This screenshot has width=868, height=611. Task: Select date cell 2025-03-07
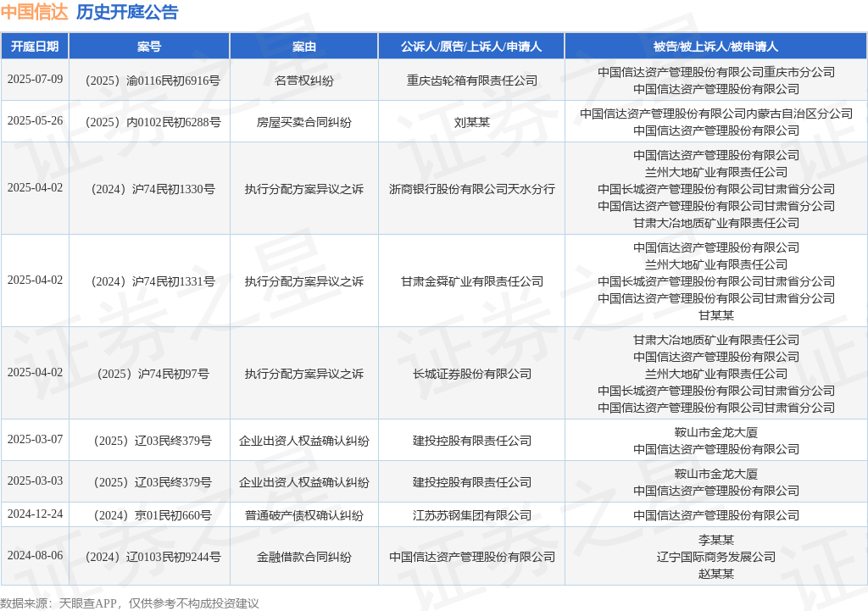coord(35,440)
